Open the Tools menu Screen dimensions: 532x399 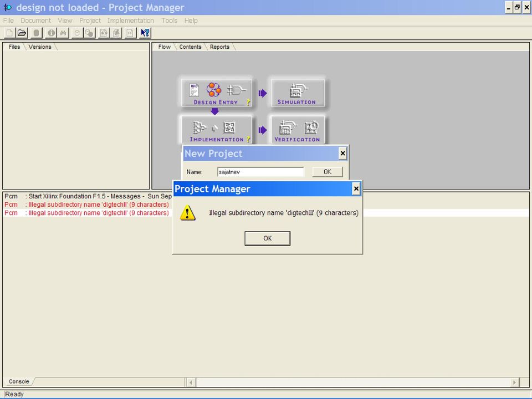coord(170,21)
